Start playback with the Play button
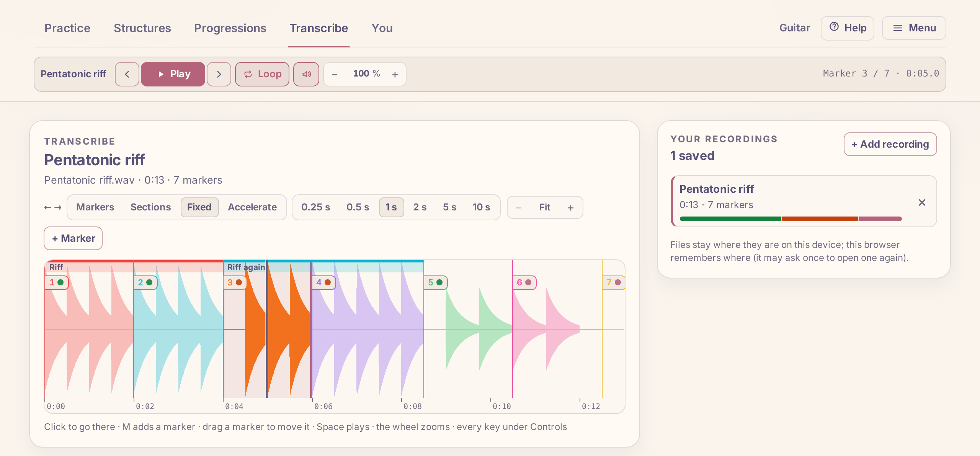The image size is (980, 456). click(173, 74)
